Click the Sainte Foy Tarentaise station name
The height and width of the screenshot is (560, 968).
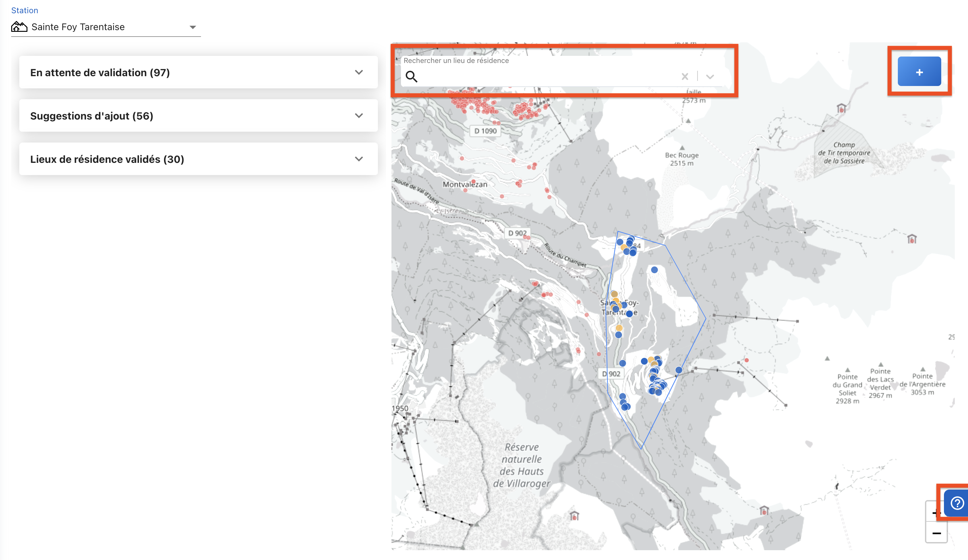coord(78,27)
